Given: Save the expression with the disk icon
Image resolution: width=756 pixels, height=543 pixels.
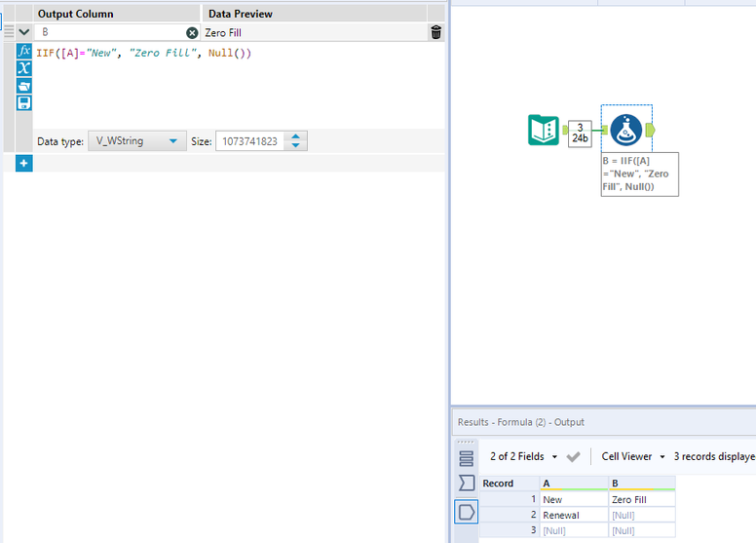Looking at the screenshot, I should click(x=23, y=102).
